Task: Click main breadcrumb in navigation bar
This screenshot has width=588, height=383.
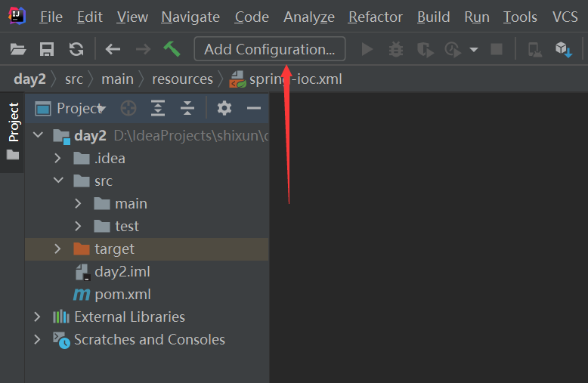Action: pos(117,79)
